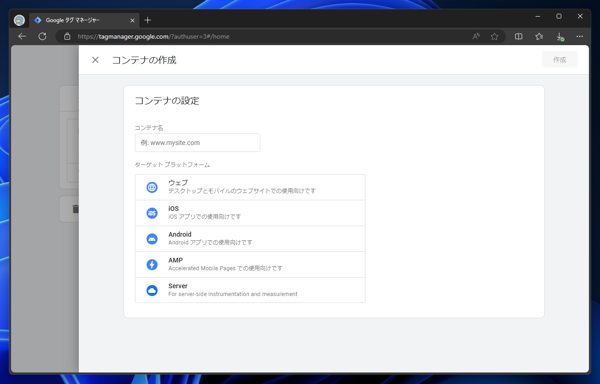This screenshot has height=384, width=600.
Task: Click the 作成 create button
Action: pyautogui.click(x=559, y=60)
